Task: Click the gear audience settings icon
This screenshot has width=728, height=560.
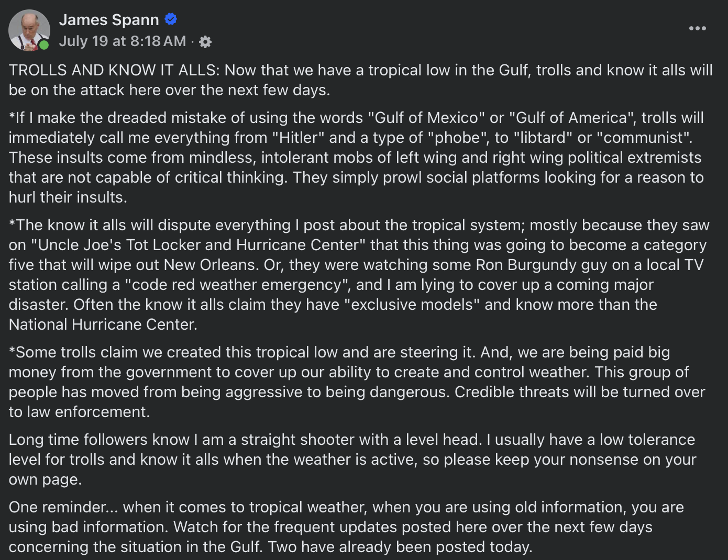Action: click(205, 42)
